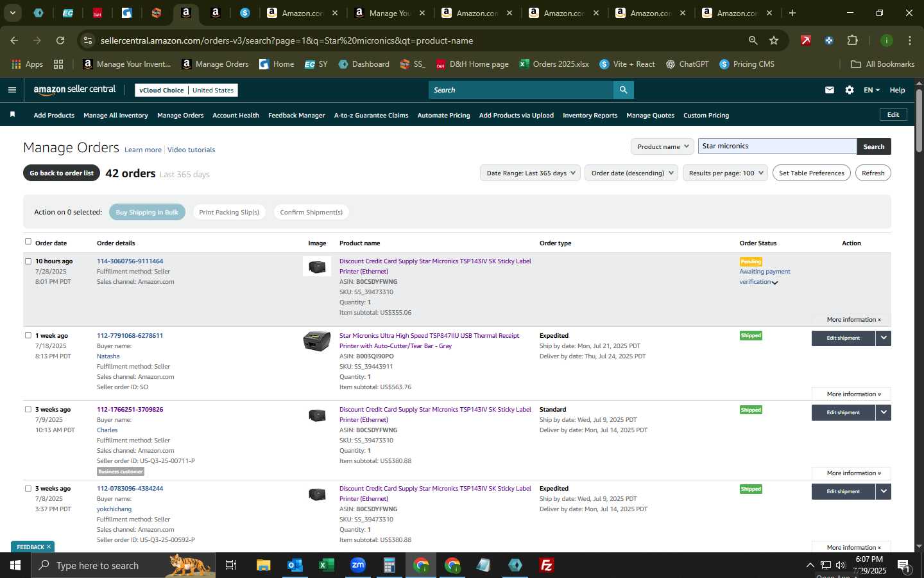
Task: Click the Edit button in nav bar
Action: pyautogui.click(x=893, y=114)
